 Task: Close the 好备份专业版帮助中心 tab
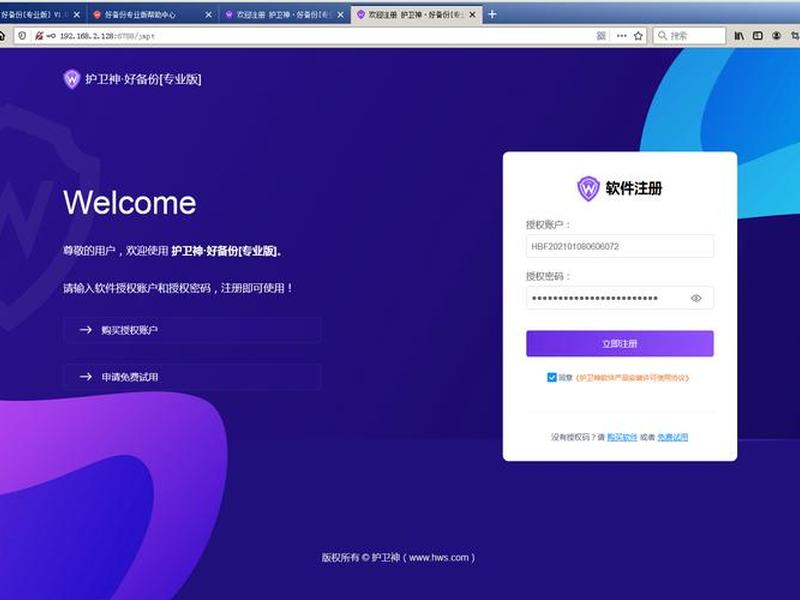(208, 15)
